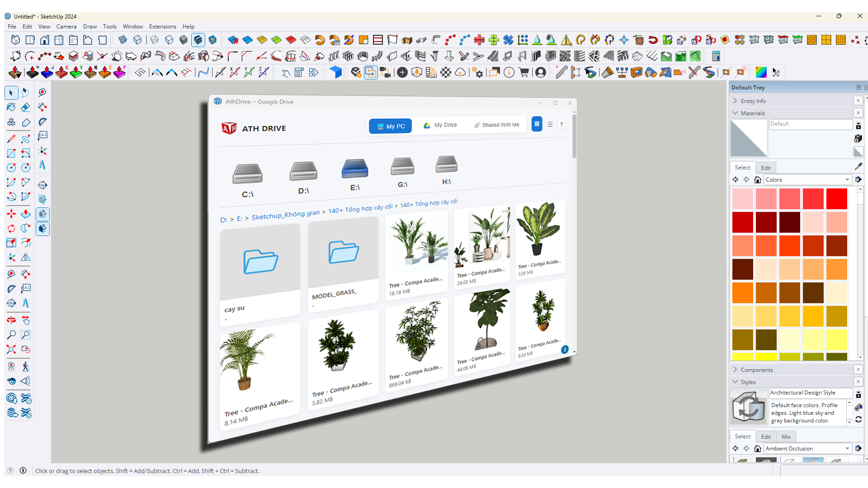
Task: Select the red Line pencil tool
Action: click(11, 139)
